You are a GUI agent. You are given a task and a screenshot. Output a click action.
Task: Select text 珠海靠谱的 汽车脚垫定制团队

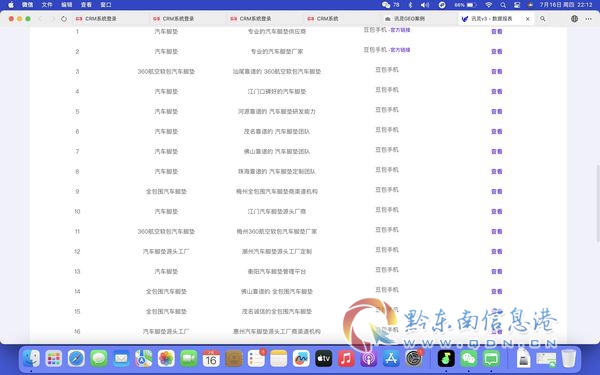(277, 171)
